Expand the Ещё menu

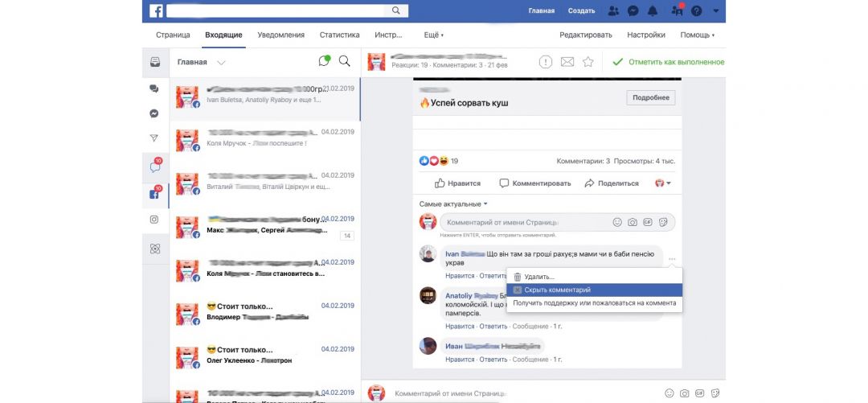pos(433,35)
